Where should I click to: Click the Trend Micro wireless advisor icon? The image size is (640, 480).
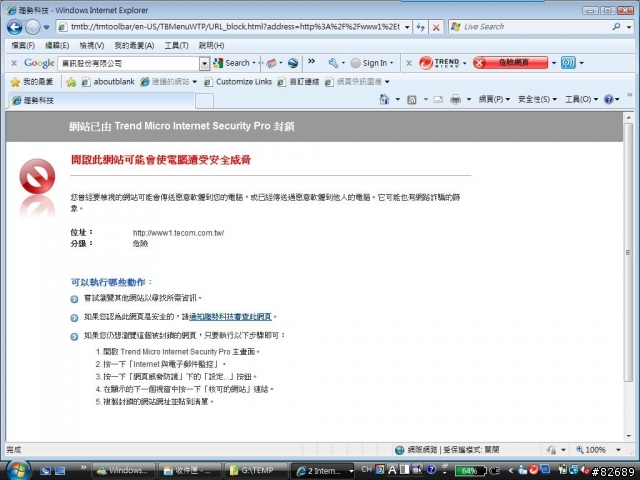point(568,62)
